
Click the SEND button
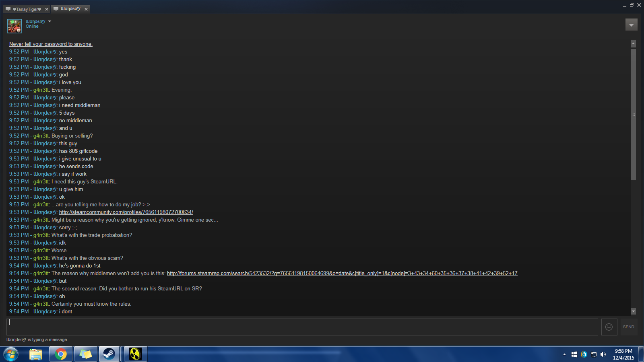coord(628,327)
